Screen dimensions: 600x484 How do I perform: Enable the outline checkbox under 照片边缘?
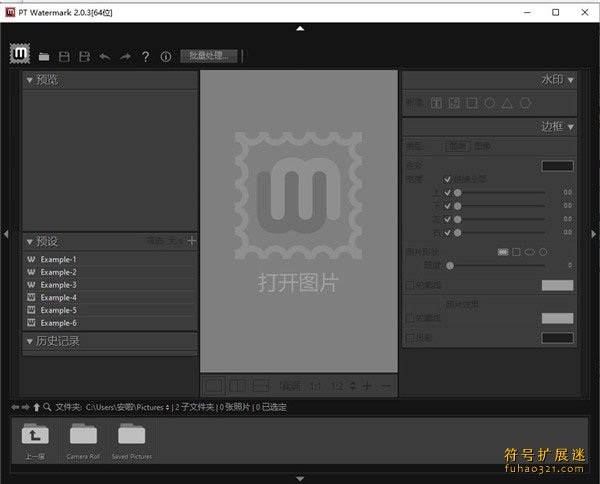[x=409, y=318]
